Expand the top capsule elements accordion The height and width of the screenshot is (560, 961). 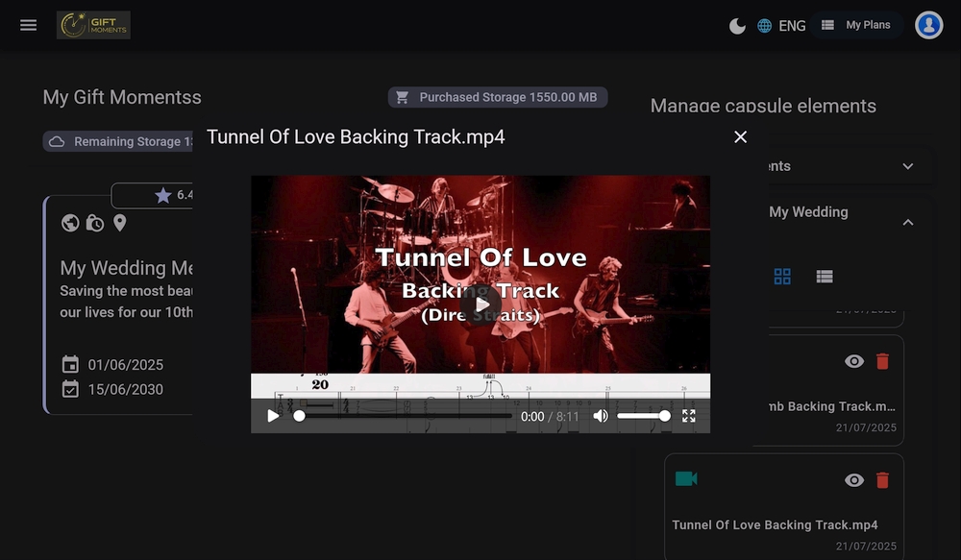(x=908, y=166)
